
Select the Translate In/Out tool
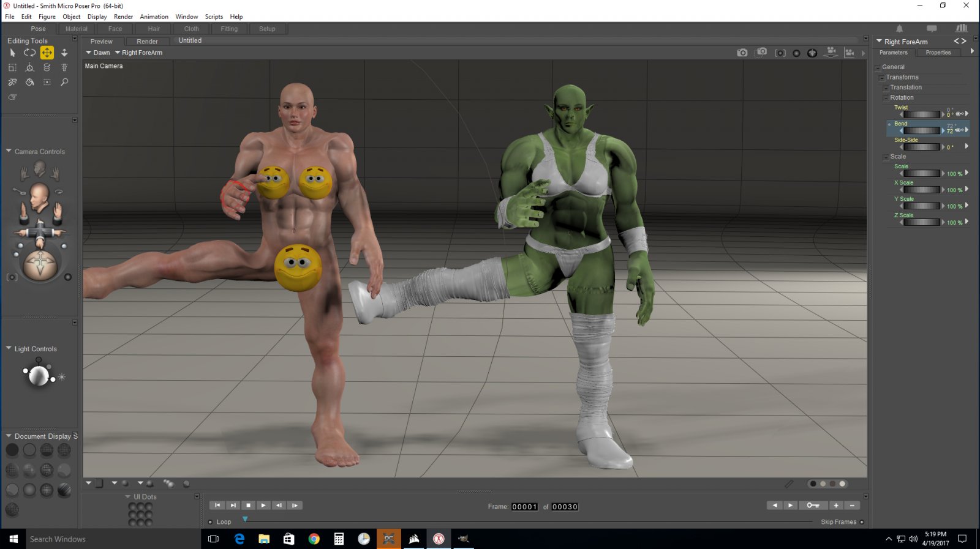64,53
